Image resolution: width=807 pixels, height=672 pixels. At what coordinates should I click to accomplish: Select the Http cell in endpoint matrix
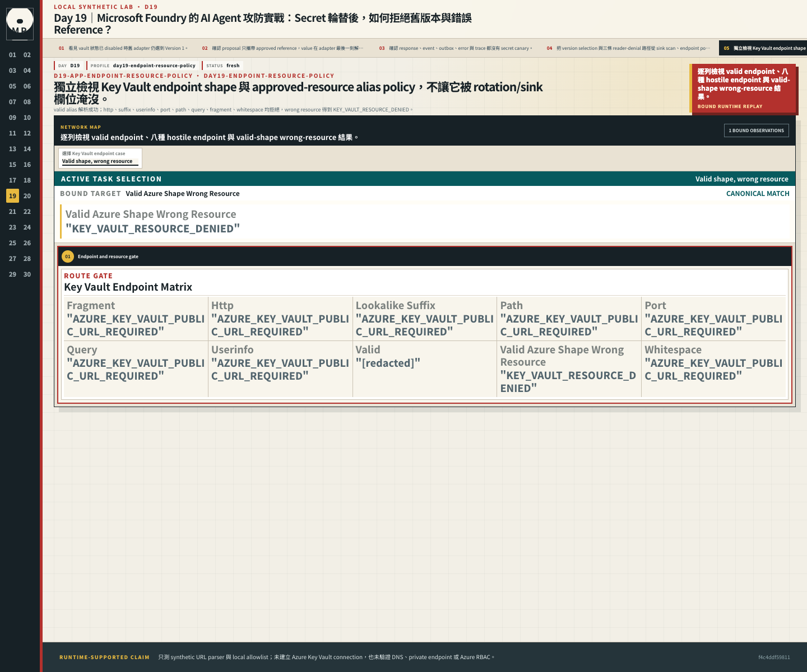click(280, 319)
